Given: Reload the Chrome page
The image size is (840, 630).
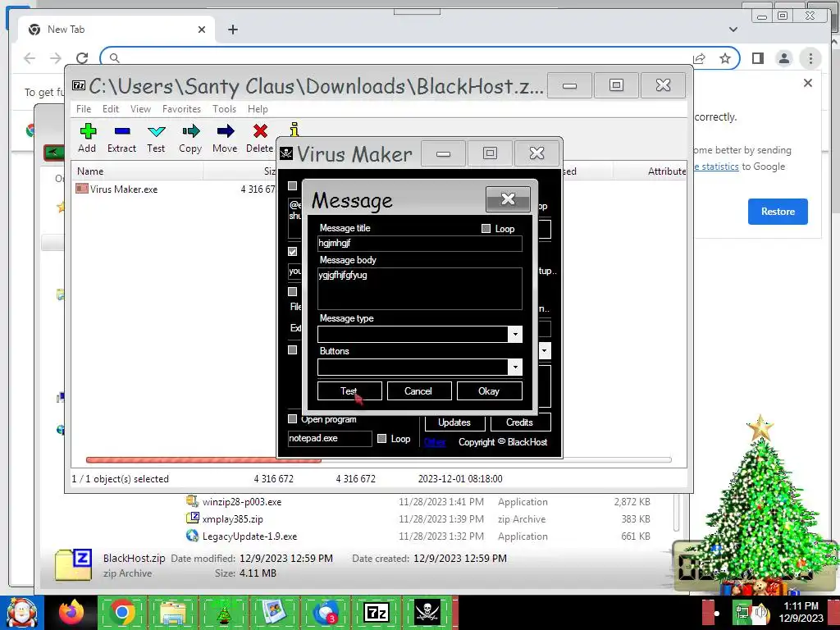Looking at the screenshot, I should 81,58.
